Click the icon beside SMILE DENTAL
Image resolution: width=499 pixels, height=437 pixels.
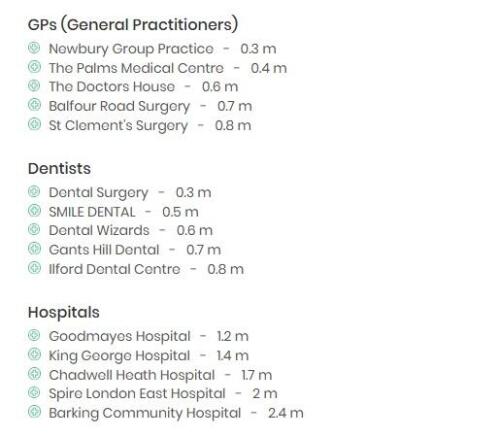(x=34, y=211)
